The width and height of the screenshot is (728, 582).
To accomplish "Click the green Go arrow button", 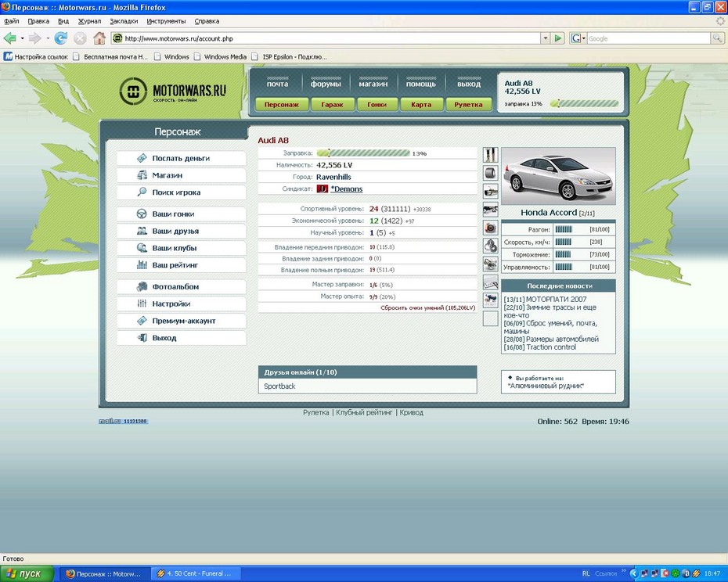I will click(558, 38).
